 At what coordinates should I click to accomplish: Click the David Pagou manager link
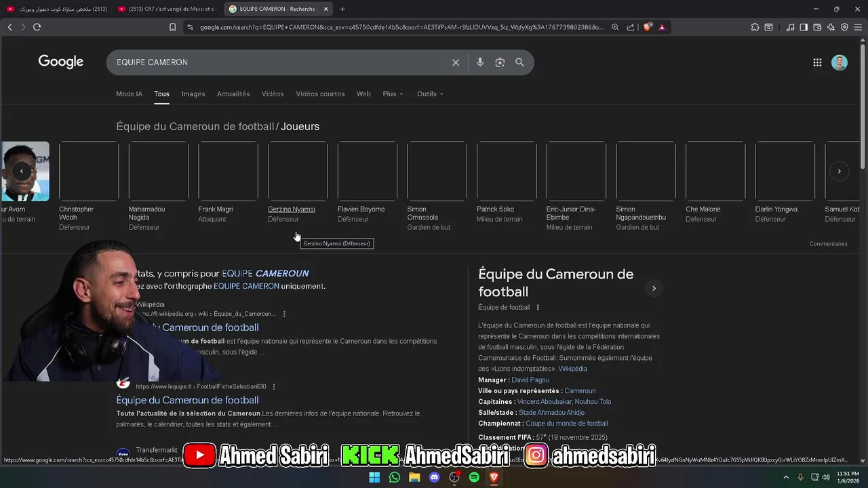(x=530, y=380)
